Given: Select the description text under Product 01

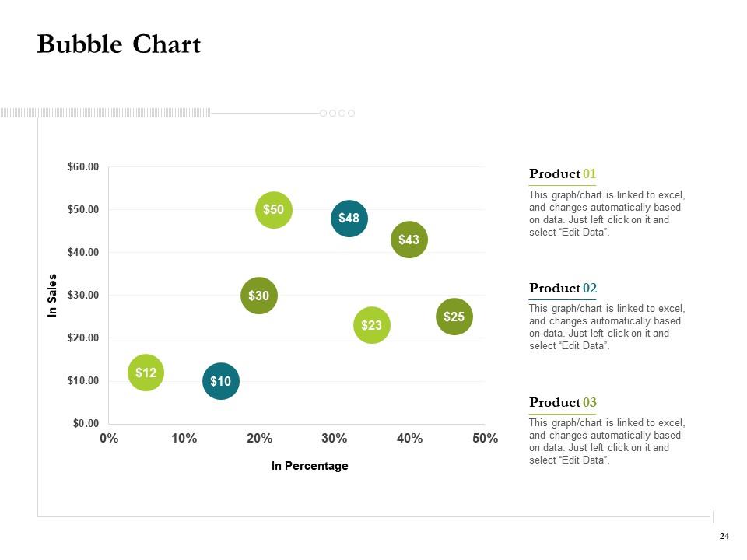Looking at the screenshot, I should click(607, 214).
